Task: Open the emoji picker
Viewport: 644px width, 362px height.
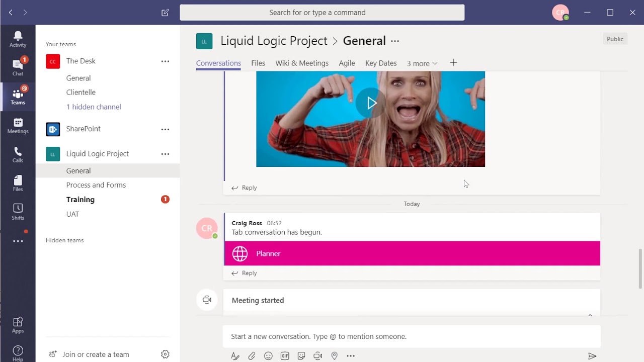Action: coord(268,356)
